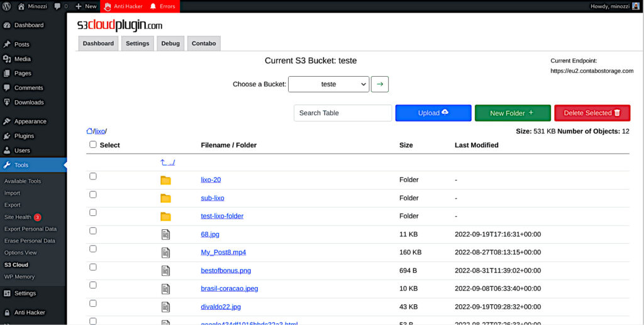Click the blue Upload button
This screenshot has width=644, height=325.
coord(433,113)
